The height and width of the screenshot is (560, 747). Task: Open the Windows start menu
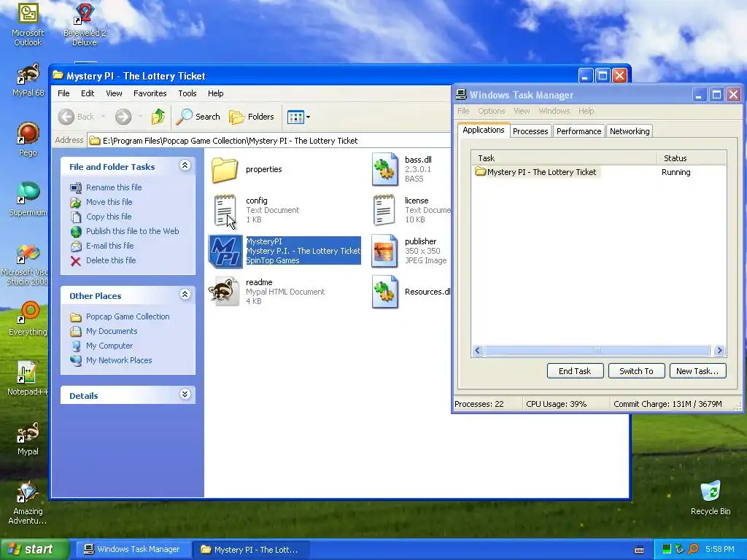pos(34,549)
